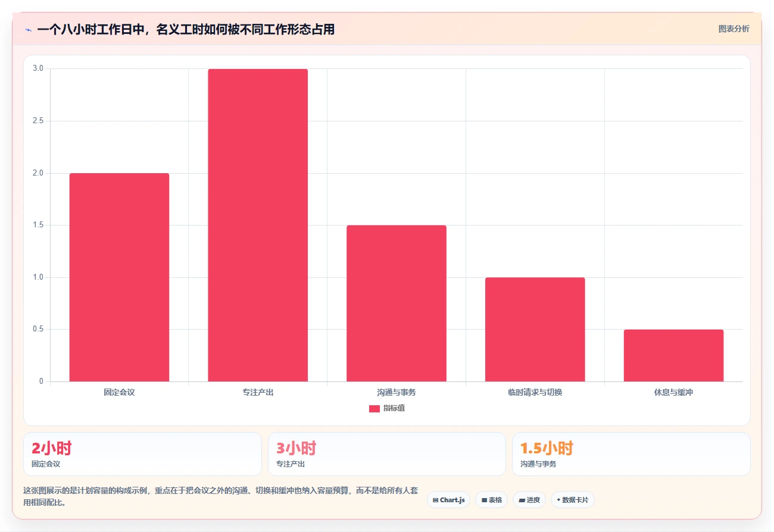The image size is (774, 532).
Task: Click the 休息与缓冲 bar
Action: click(x=673, y=355)
